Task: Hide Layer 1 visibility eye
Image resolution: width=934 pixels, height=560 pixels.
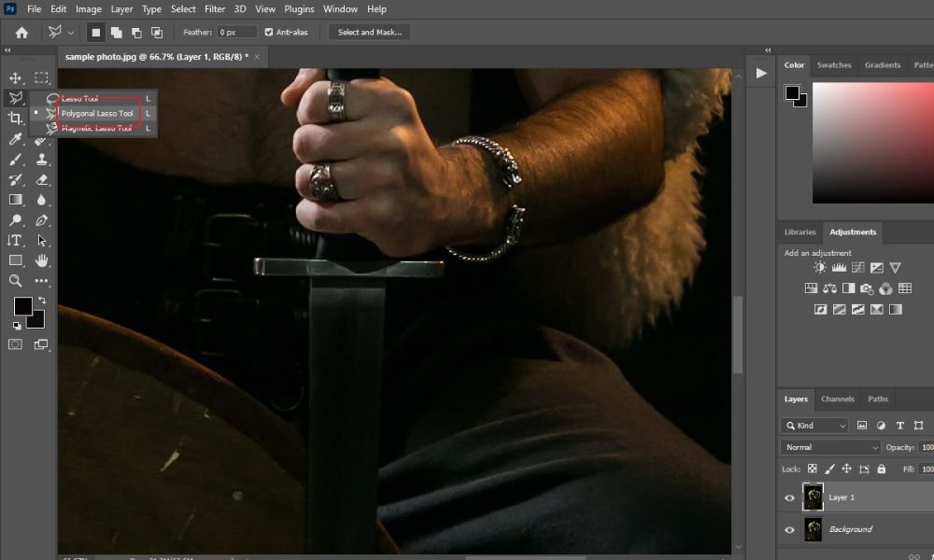Action: tap(790, 498)
